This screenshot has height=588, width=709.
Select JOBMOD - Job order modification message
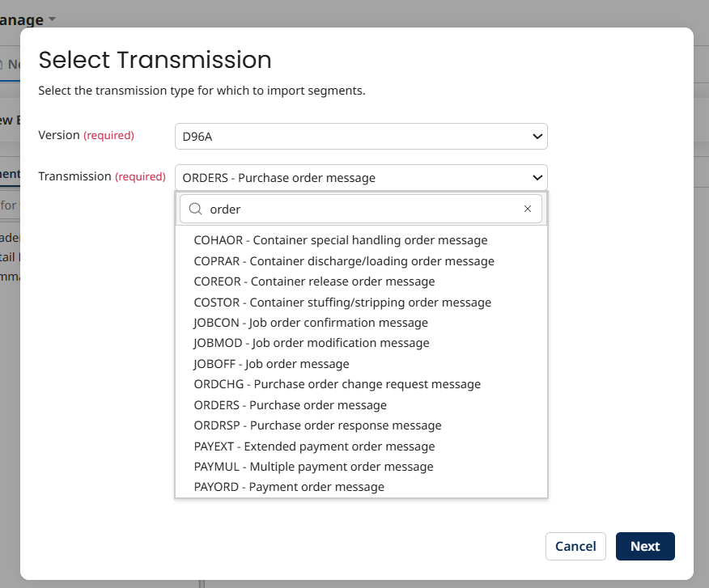coord(311,343)
